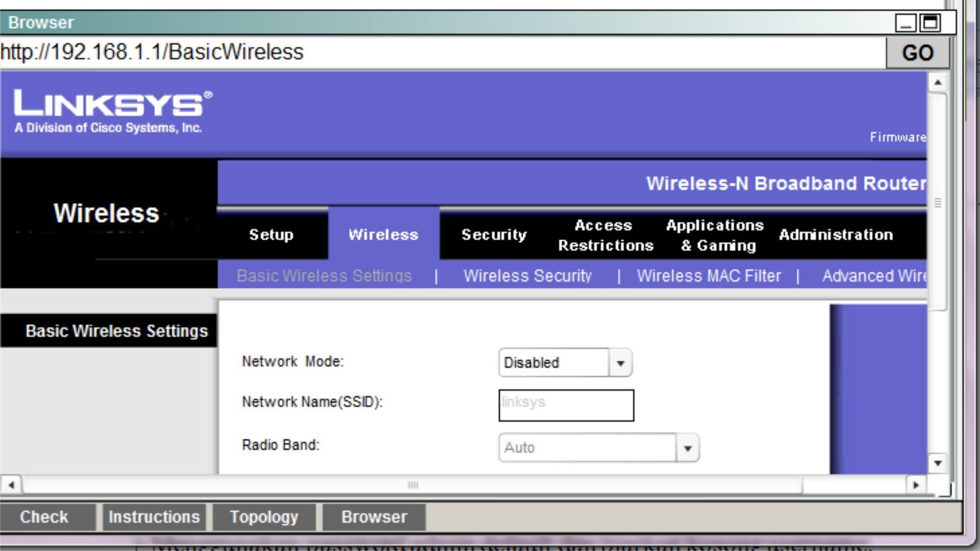Viewport: 980px width, 551px height.
Task: Select the Wireless tab
Action: (383, 235)
